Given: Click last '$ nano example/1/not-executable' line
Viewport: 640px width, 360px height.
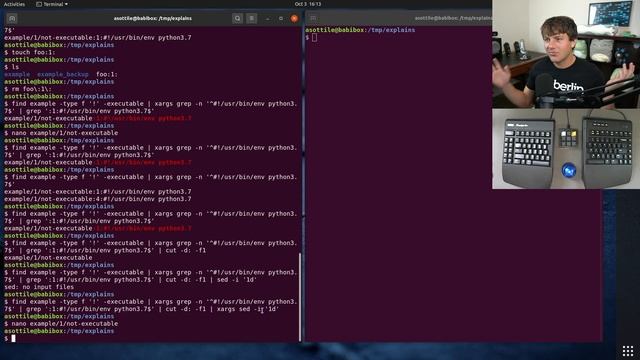Looking at the screenshot, I should [61, 324].
